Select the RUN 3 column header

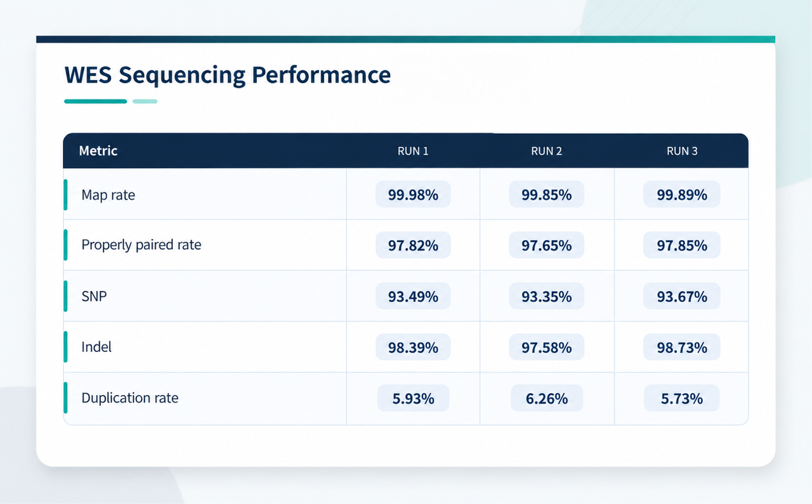point(682,152)
